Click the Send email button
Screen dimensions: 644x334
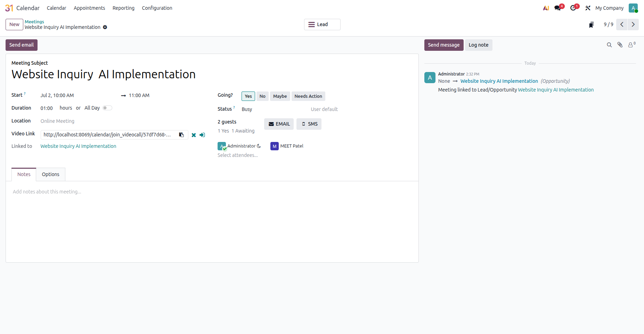pyautogui.click(x=22, y=45)
